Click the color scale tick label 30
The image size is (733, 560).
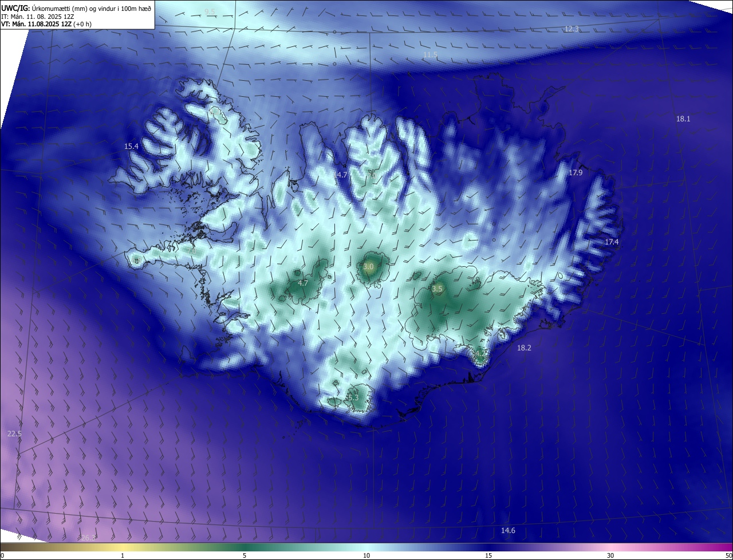click(x=610, y=555)
